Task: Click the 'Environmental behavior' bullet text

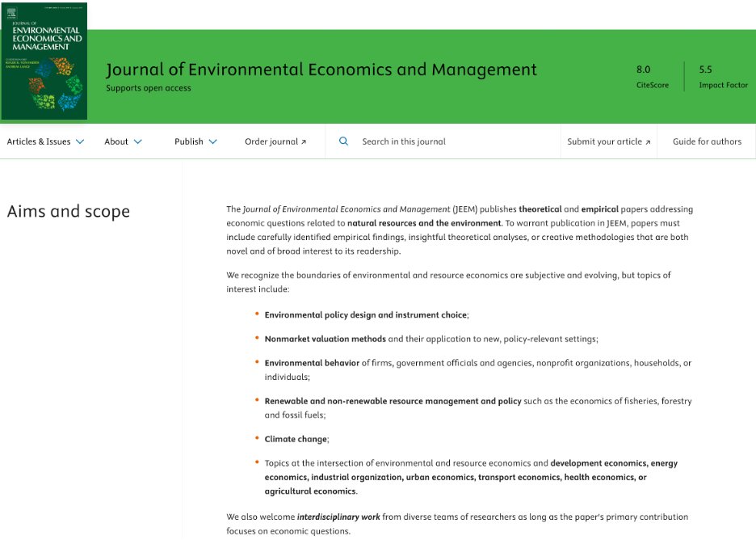Action: click(x=312, y=364)
